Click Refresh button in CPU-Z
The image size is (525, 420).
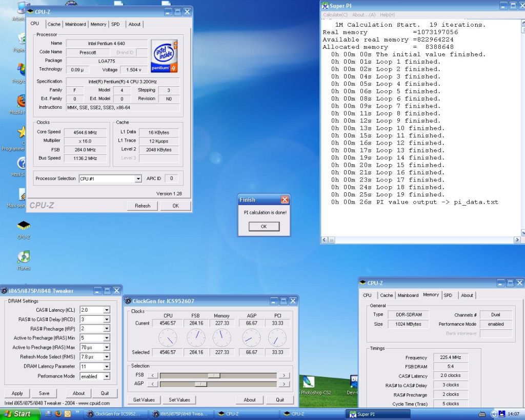[143, 206]
